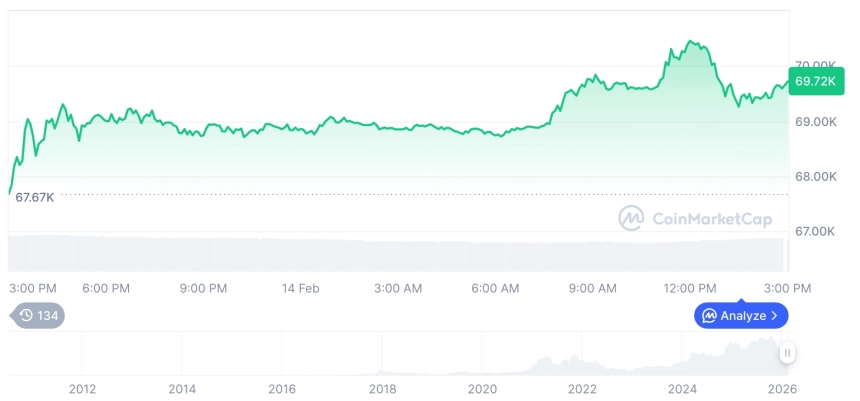Grab the range slider handle near 2026
The height and width of the screenshot is (401, 860).
[787, 352]
